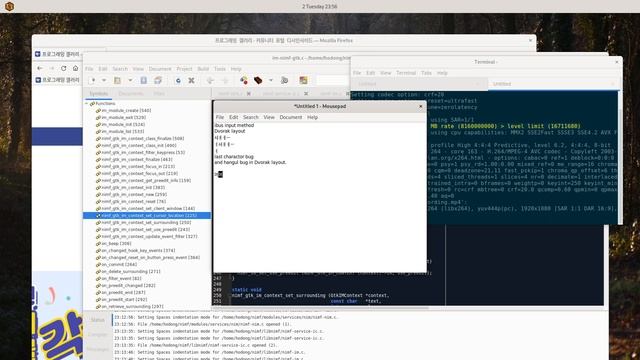Click Firefox reload button
Viewport: 640px width, 360px height.
coord(64,68)
